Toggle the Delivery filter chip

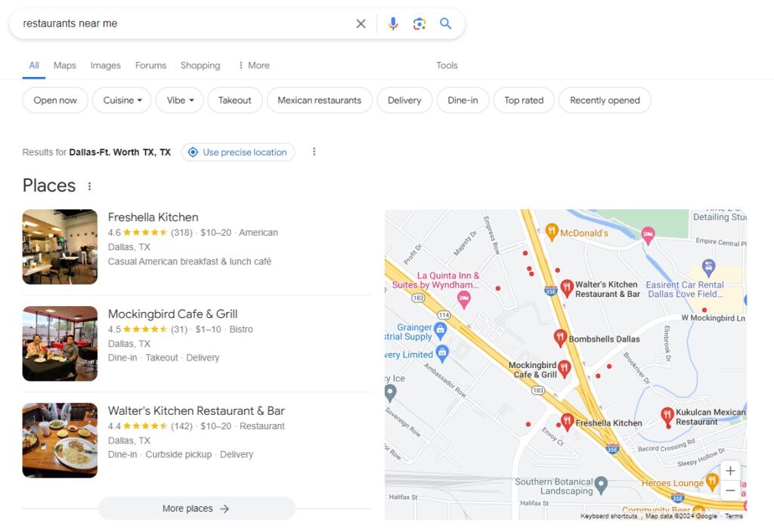[404, 101]
